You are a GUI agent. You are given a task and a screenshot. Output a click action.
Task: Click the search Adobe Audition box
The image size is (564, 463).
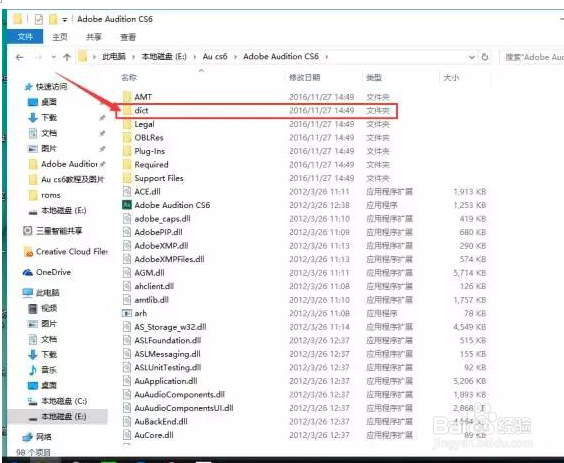[532, 57]
